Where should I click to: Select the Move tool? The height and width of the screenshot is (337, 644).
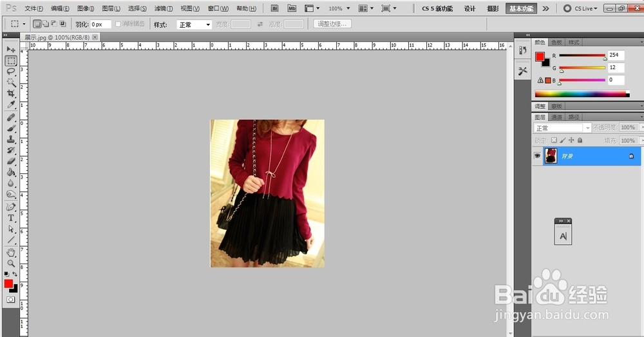tap(11, 50)
